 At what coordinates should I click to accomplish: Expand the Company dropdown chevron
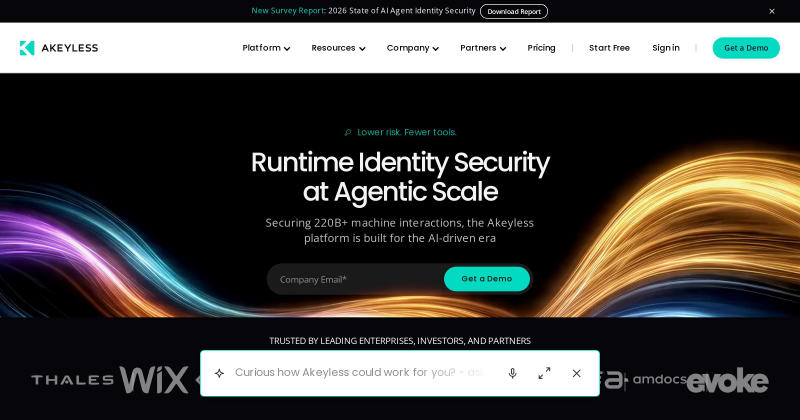pyautogui.click(x=436, y=49)
